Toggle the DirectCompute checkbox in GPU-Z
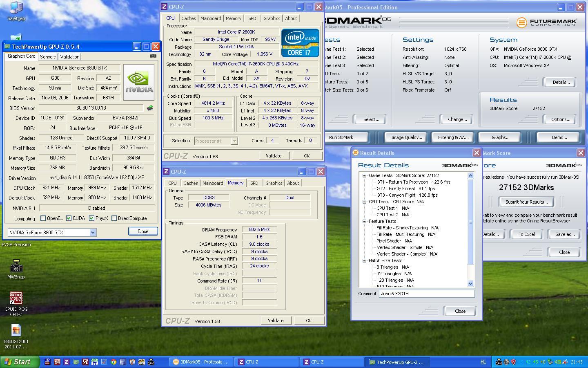This screenshot has width=588, height=368. pyautogui.click(x=114, y=218)
